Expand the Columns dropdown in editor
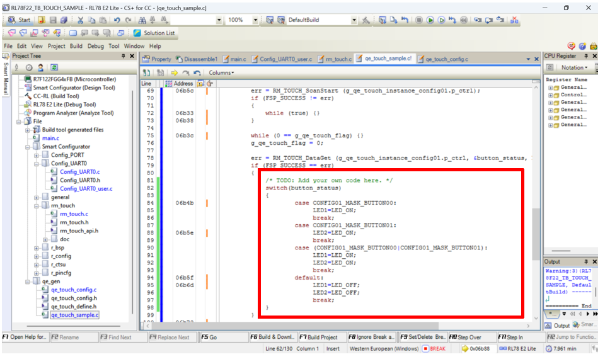Image resolution: width=605 pixels, height=364 pixels. coord(221,73)
